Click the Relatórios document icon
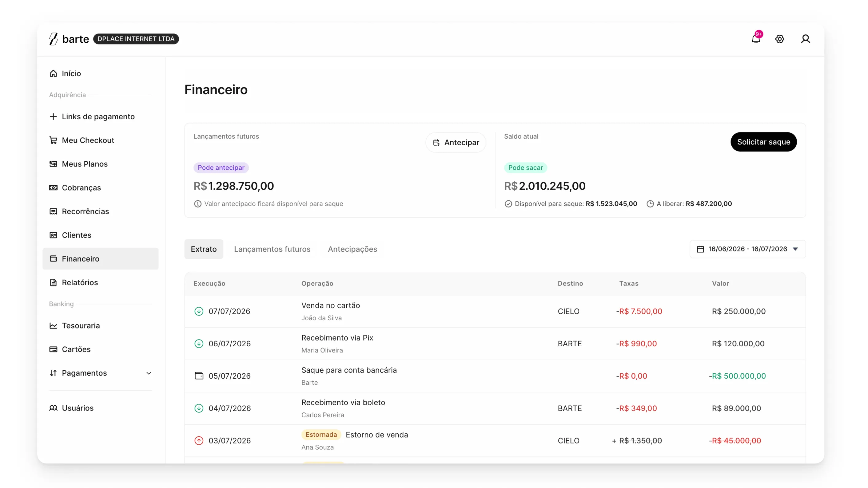Viewport: 868px width, 488px height. click(x=53, y=282)
